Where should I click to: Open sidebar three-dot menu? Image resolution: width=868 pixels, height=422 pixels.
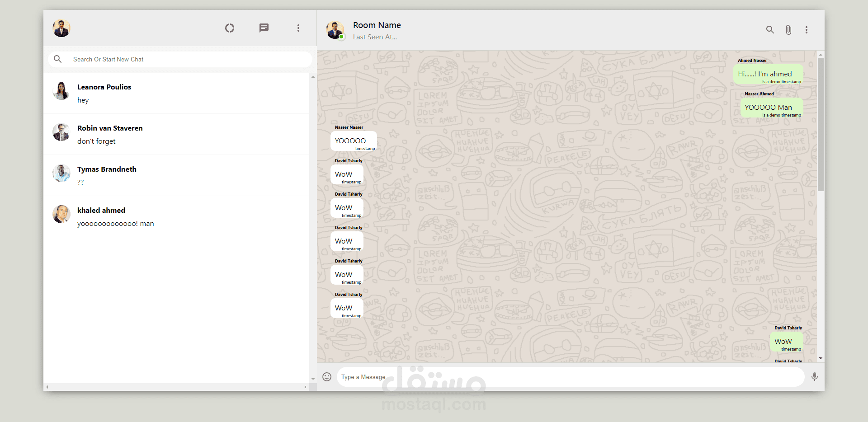298,28
